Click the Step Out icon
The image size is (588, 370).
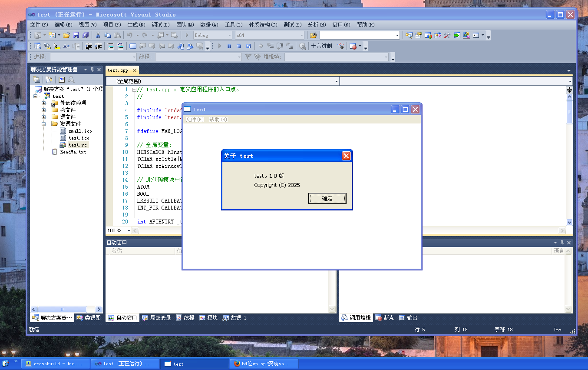[290, 46]
